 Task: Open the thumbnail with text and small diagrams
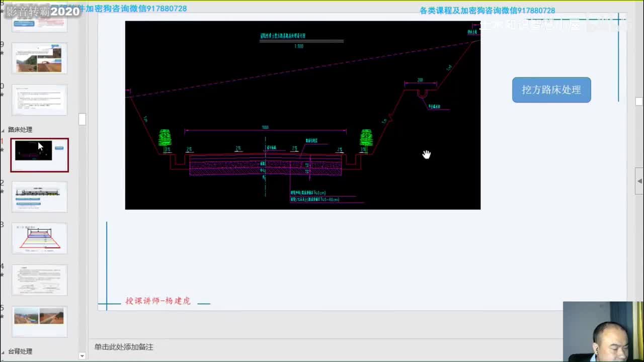click(39, 280)
